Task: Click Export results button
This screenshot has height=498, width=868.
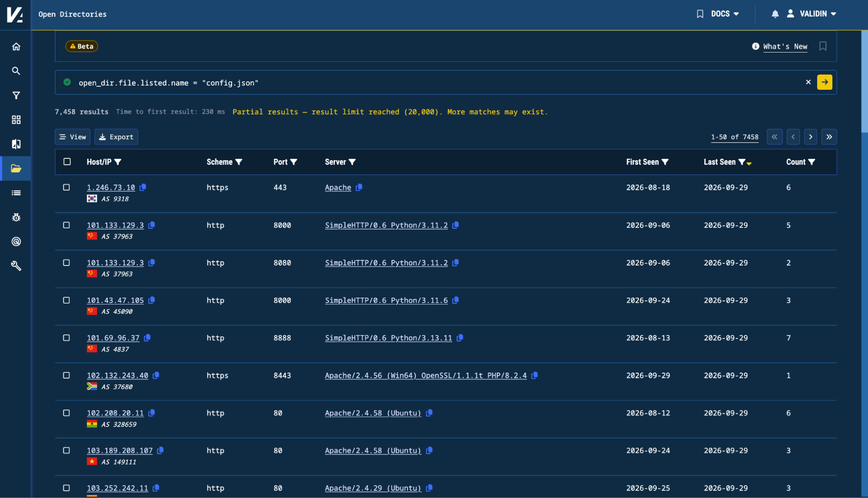Action: pyautogui.click(x=116, y=137)
